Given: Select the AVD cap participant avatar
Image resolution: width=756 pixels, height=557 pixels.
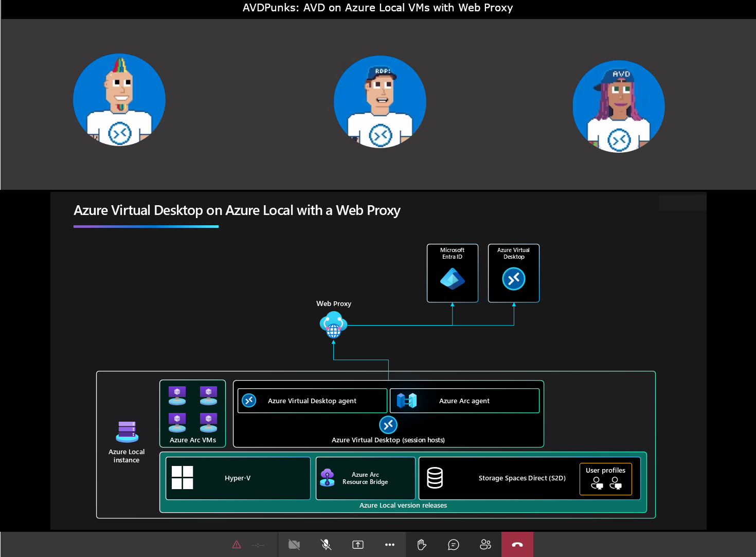Looking at the screenshot, I should (619, 106).
